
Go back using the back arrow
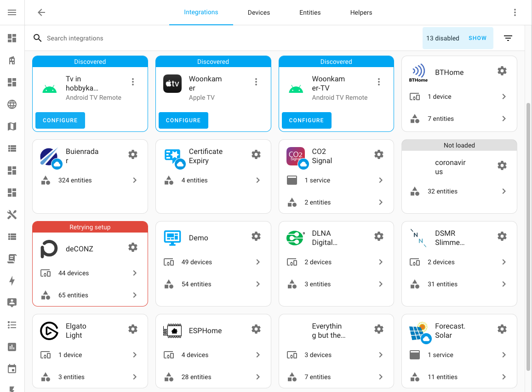click(x=41, y=12)
